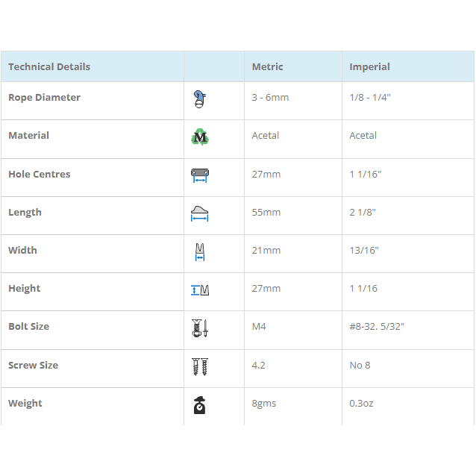Click the screw size icon
This screenshot has height=476, width=476.
click(199, 366)
